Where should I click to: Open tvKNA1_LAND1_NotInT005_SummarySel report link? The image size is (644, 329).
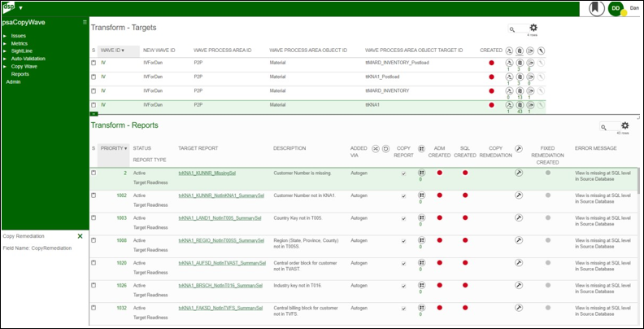[220, 218]
